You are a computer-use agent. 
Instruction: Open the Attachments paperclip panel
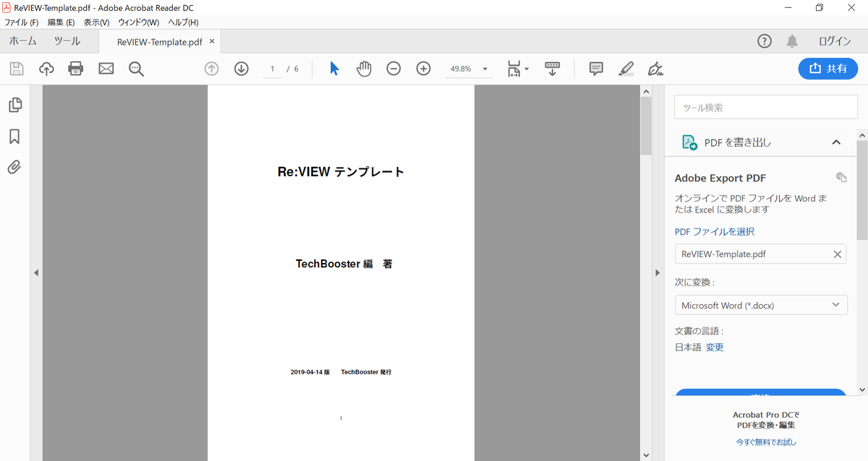(x=14, y=168)
